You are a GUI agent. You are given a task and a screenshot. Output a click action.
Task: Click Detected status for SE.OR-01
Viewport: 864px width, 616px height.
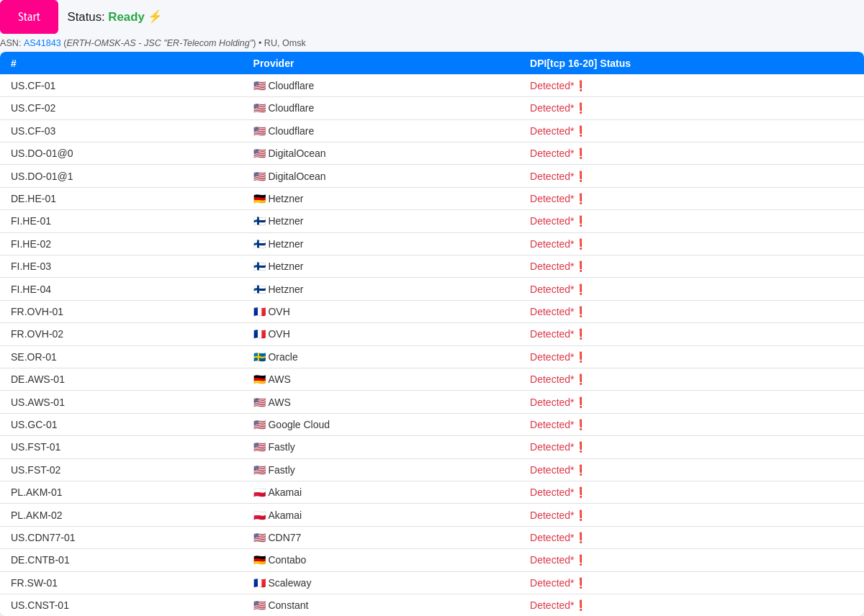point(552,357)
